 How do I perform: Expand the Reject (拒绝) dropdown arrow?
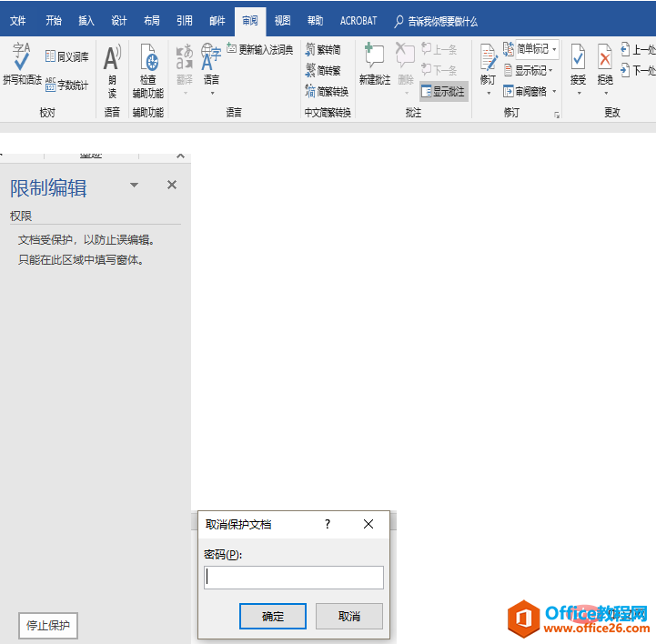point(606,93)
